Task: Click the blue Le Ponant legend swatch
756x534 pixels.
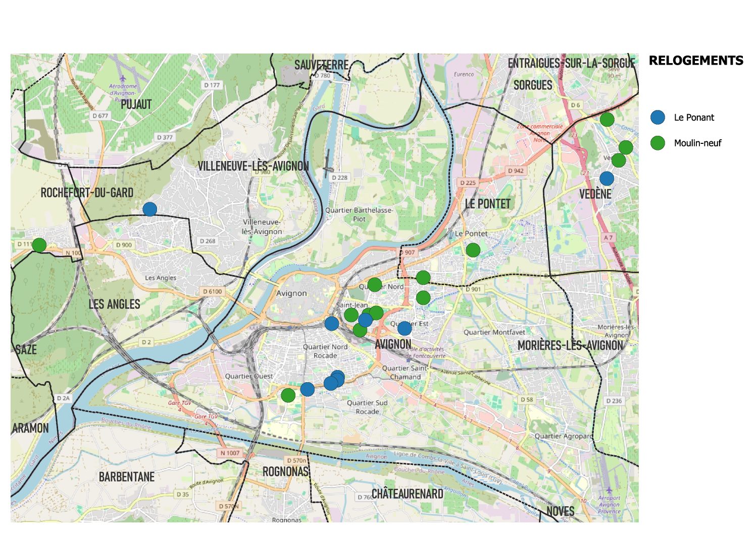Action: click(658, 118)
